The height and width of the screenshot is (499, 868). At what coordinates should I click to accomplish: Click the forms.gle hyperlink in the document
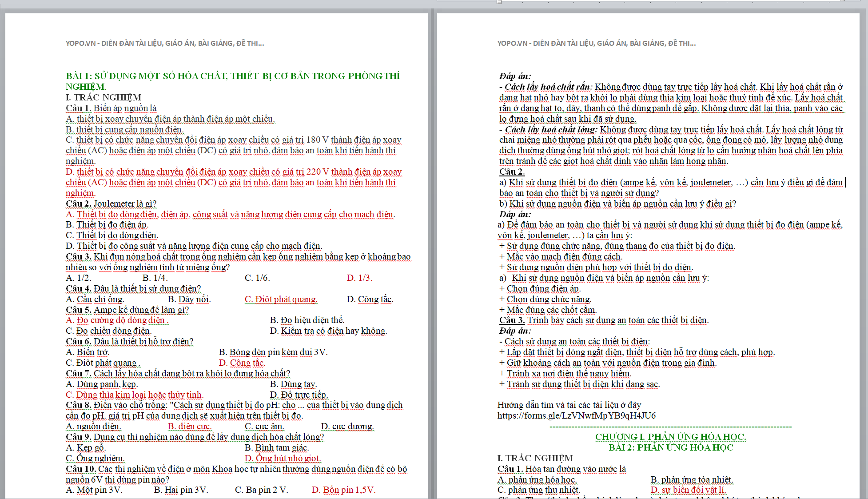tap(576, 416)
